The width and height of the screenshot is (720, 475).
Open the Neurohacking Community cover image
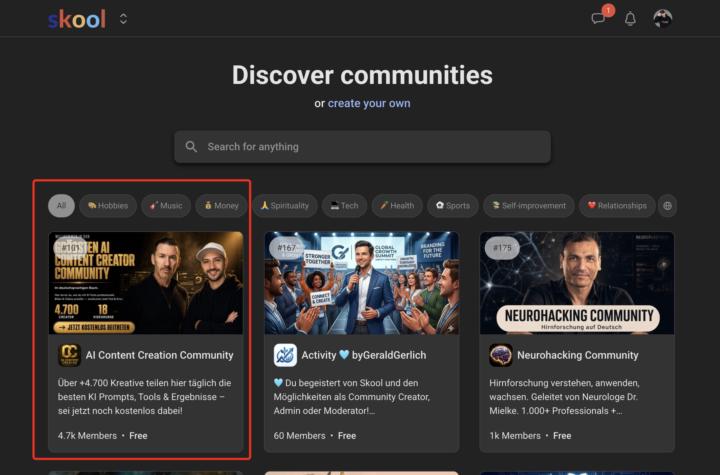(577, 283)
